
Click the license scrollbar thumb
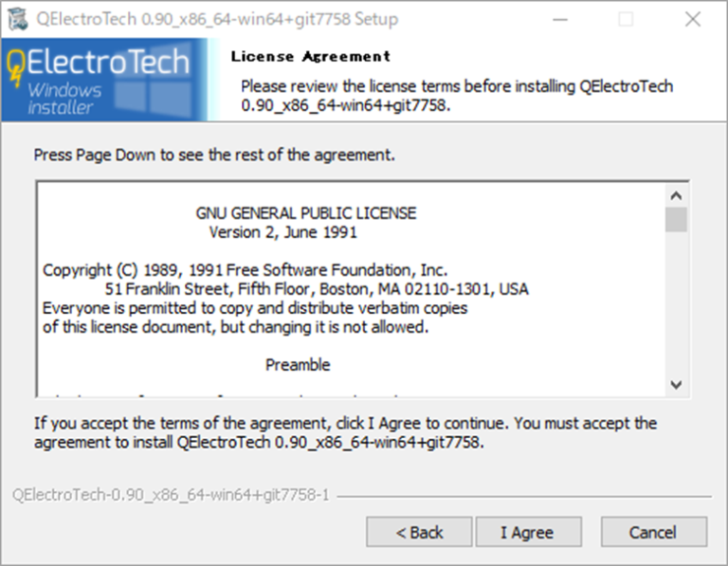click(x=676, y=220)
